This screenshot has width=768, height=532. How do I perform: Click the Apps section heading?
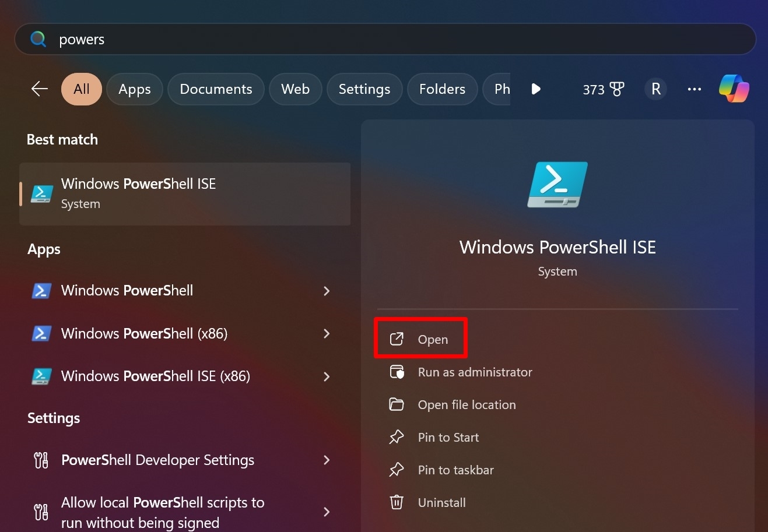pos(44,249)
